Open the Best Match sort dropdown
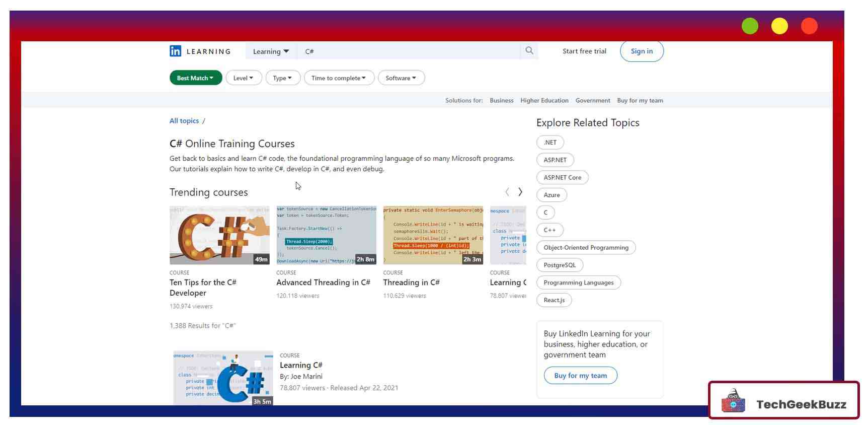This screenshot has height=425, width=868. 195,78
